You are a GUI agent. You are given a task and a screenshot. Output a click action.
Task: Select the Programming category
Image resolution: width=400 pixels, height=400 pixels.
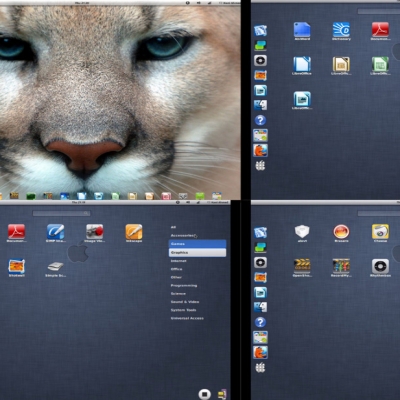[x=184, y=285]
